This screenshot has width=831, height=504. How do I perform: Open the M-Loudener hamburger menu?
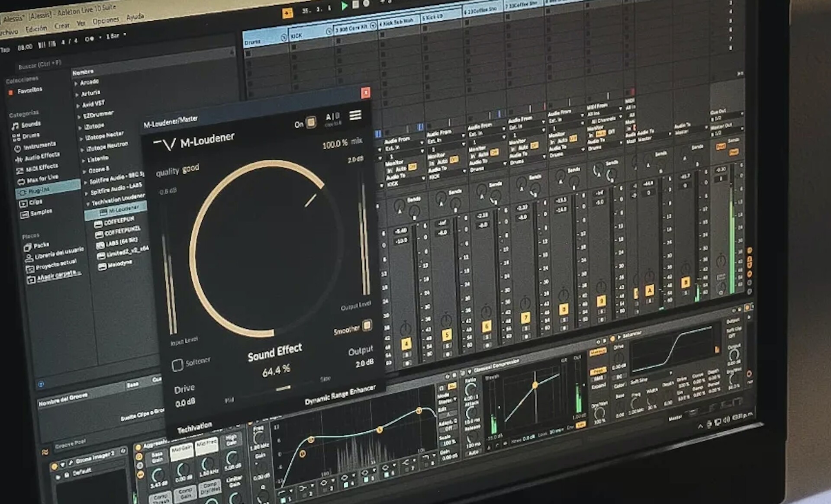(x=355, y=115)
